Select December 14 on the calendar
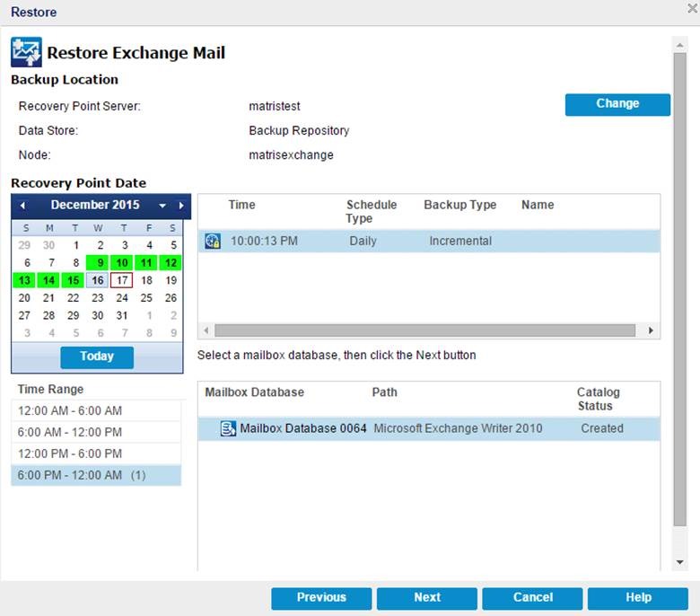The image size is (700, 616). [48, 280]
